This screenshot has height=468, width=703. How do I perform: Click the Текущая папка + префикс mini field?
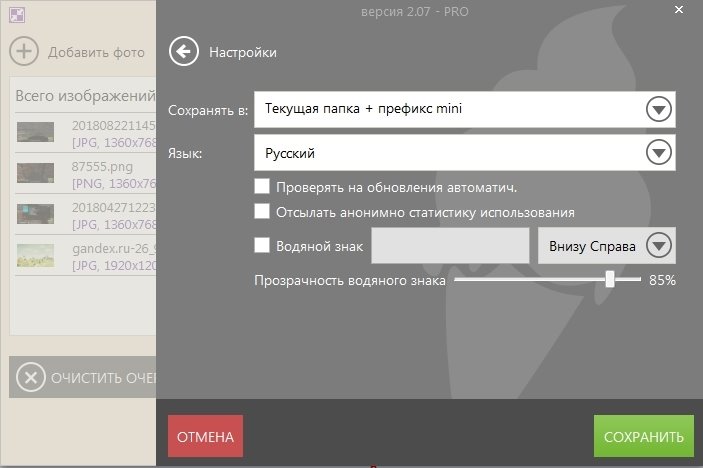click(x=464, y=109)
